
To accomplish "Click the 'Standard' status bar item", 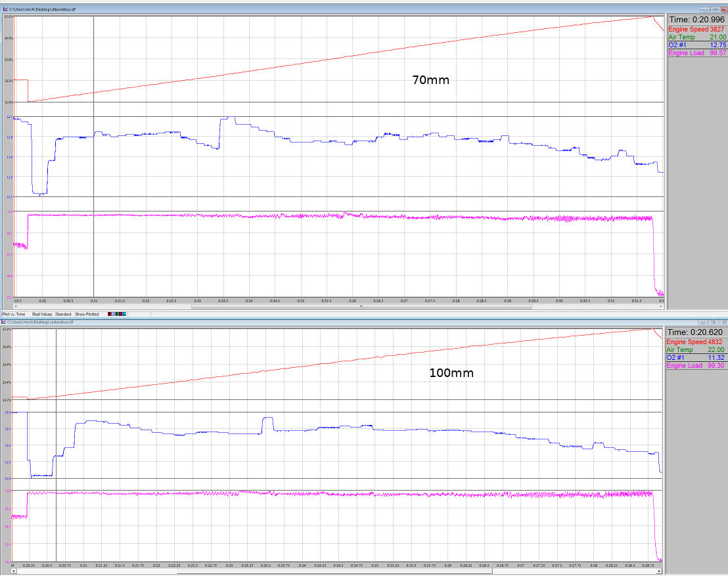I will point(63,315).
